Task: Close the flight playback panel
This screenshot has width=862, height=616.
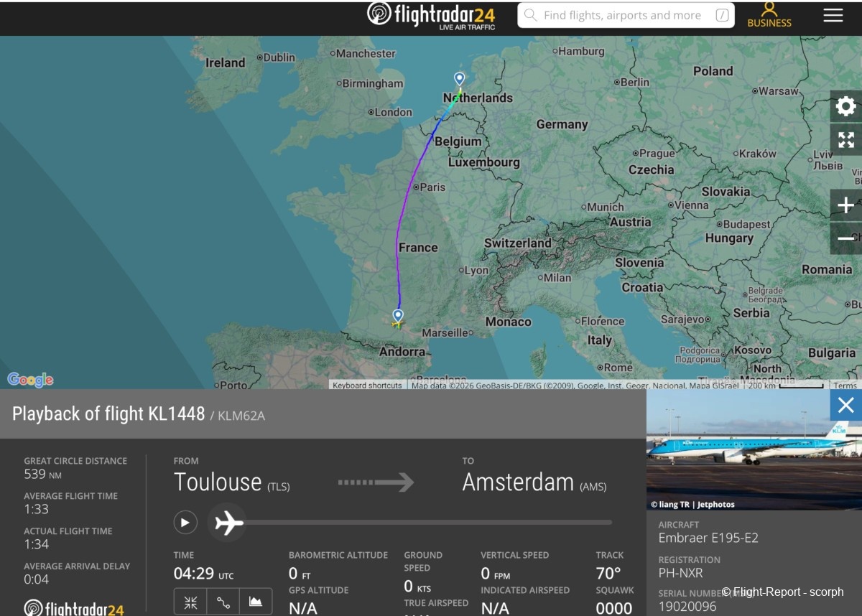Action: click(x=845, y=406)
